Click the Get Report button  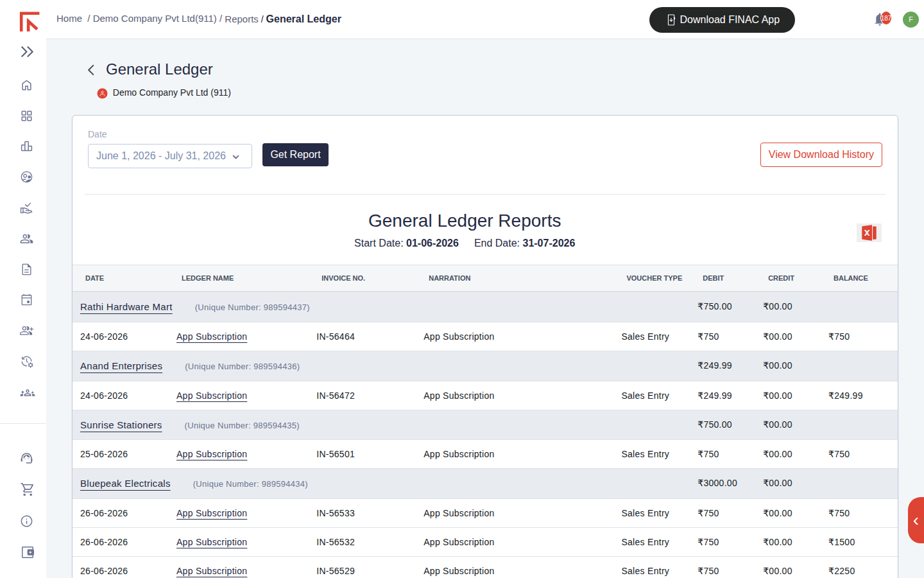(x=295, y=155)
